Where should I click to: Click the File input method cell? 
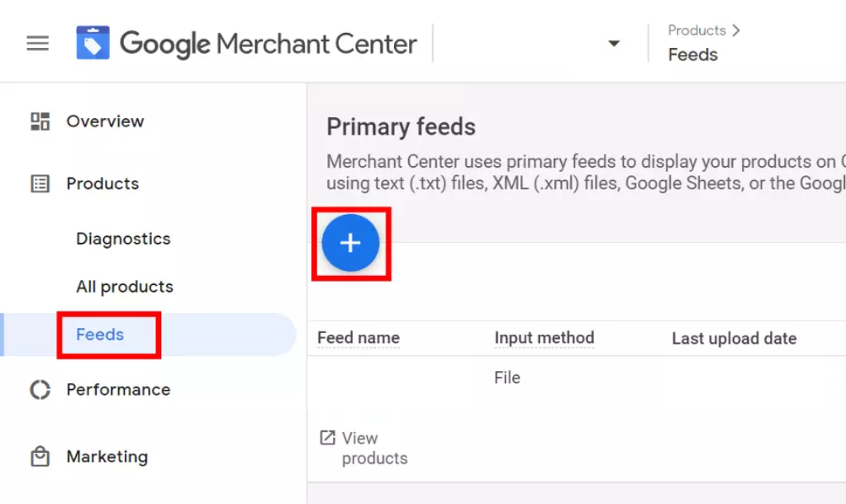[507, 378]
